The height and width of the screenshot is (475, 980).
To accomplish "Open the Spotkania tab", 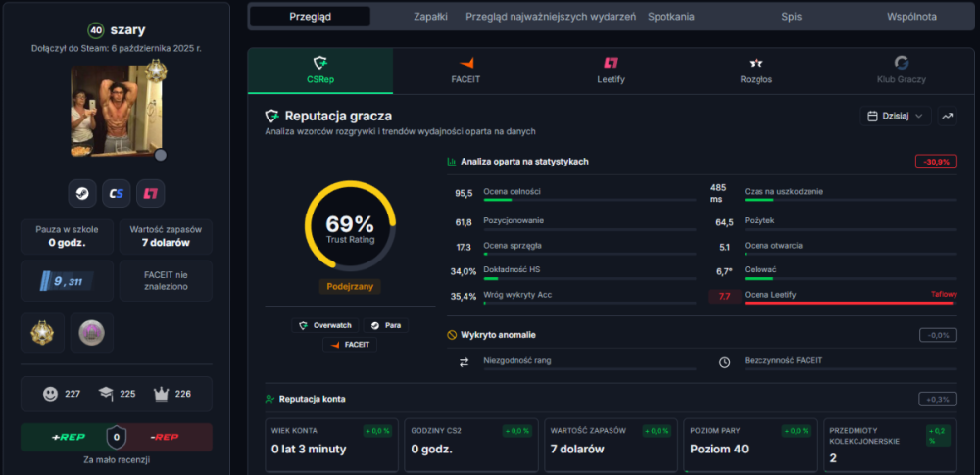I will tap(671, 17).
